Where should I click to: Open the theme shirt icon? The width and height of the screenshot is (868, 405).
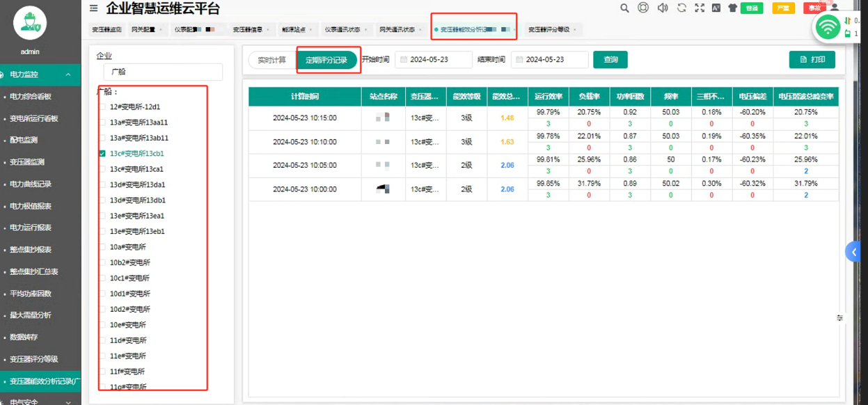[x=732, y=8]
